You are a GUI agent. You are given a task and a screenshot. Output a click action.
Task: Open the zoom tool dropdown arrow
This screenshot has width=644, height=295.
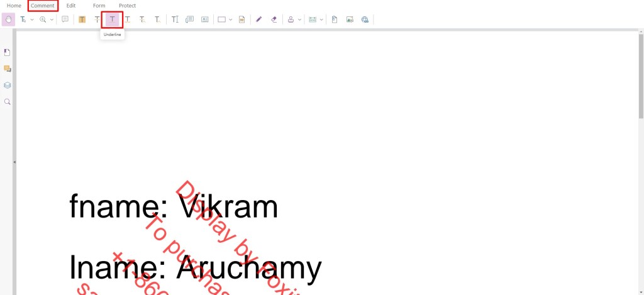pyautogui.click(x=52, y=19)
